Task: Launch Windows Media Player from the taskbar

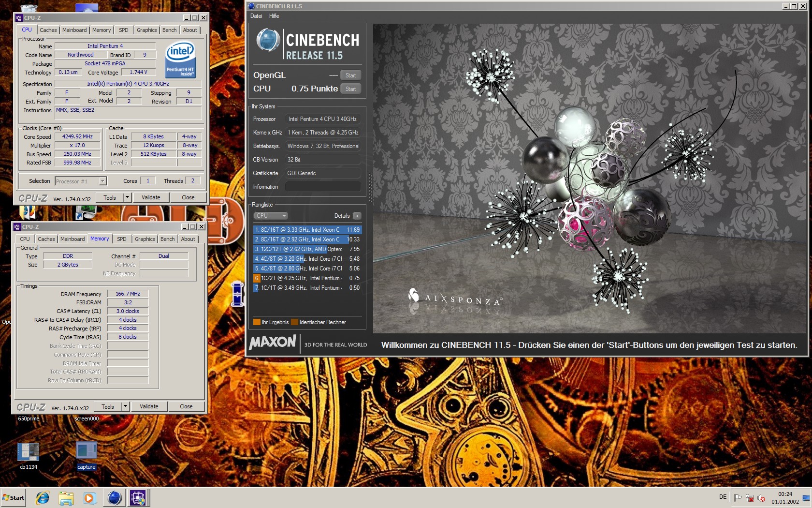Action: (90, 497)
